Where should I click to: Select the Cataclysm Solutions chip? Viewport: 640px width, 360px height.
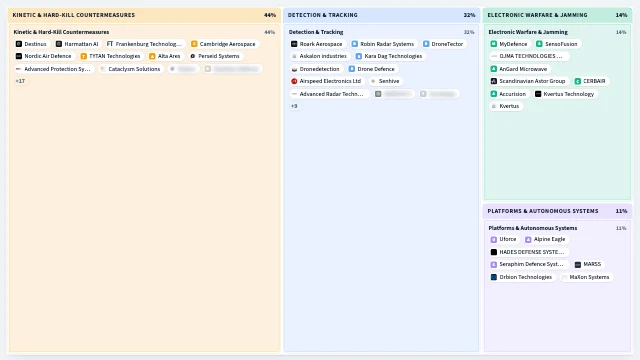(x=131, y=69)
